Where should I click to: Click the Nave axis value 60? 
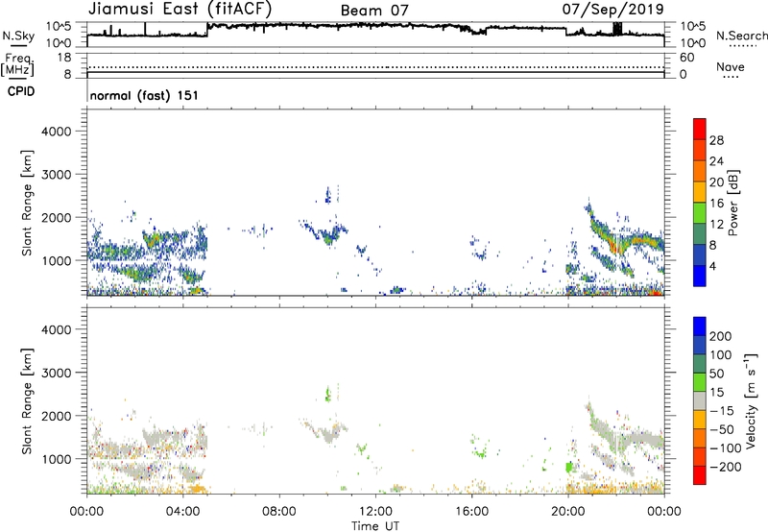686,58
